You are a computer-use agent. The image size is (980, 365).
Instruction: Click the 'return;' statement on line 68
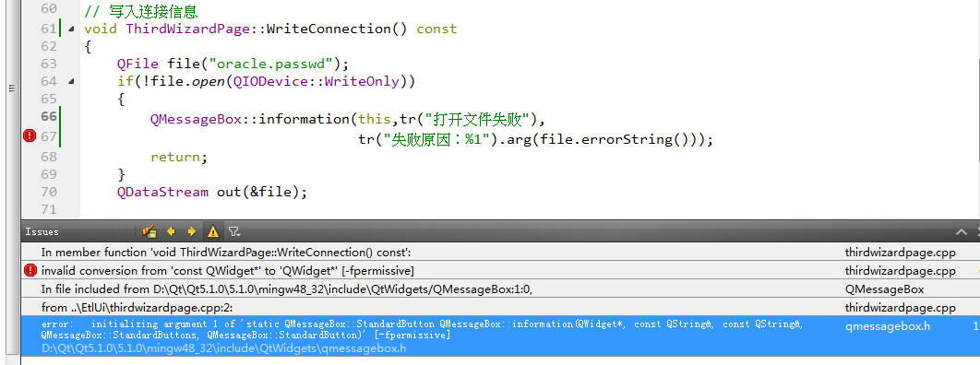(x=179, y=157)
